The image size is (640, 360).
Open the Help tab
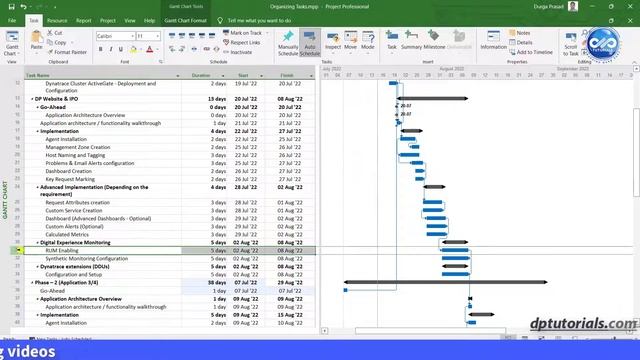tap(149, 20)
